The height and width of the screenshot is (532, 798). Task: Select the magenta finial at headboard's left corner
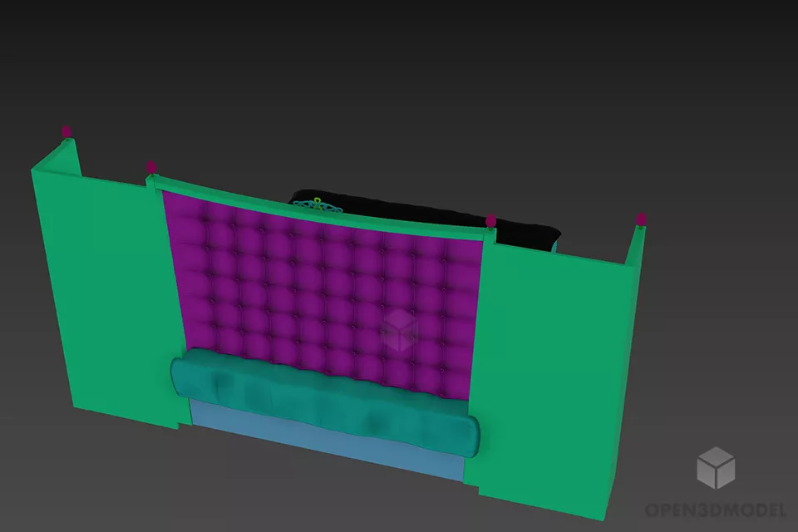click(150, 167)
